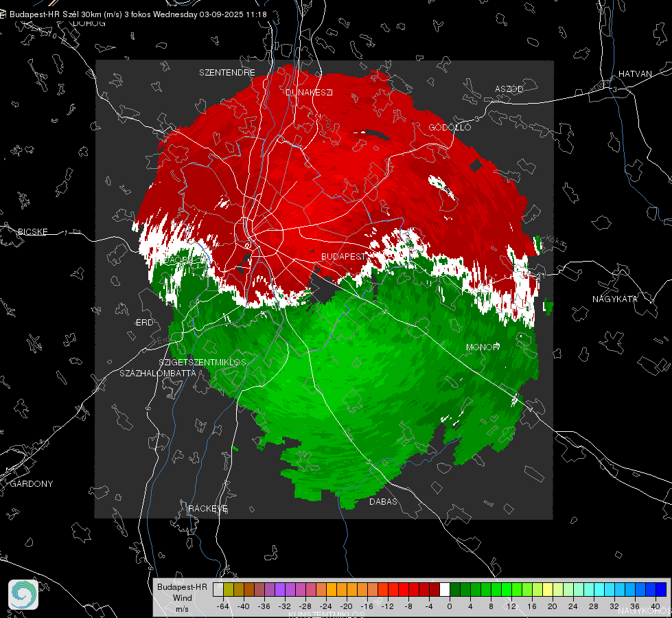Click the olive swatch above -64

click(229, 590)
